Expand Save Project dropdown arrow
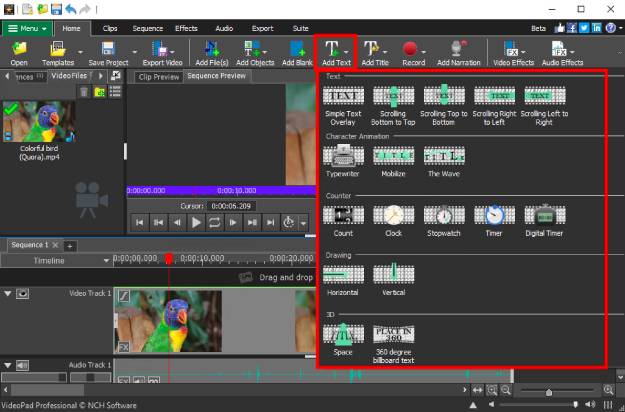Screen dimensions: 625x412 coord(135,52)
